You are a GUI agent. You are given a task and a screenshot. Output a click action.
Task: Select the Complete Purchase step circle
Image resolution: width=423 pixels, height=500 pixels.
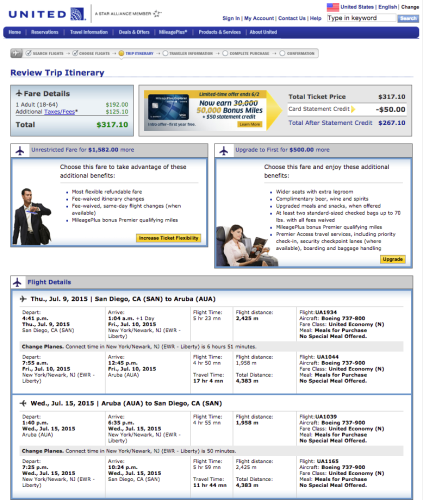pos(225,53)
